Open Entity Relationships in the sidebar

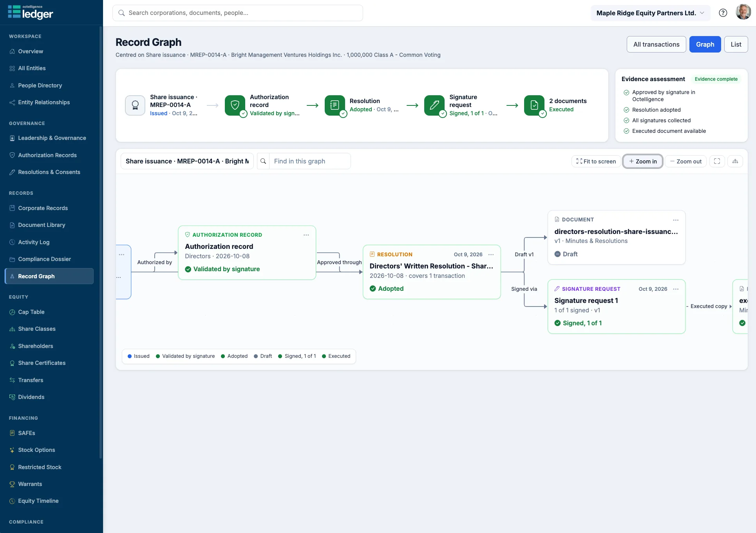pos(49,102)
